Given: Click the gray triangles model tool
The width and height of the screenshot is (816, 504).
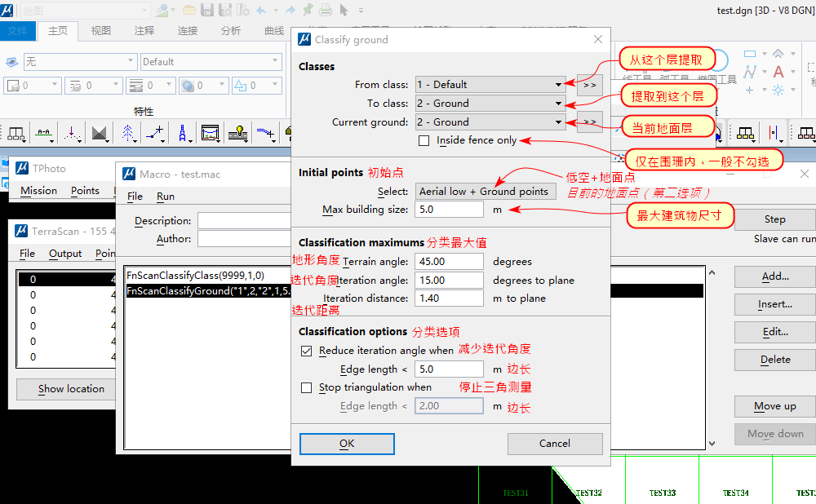Looking at the screenshot, I should (x=100, y=134).
